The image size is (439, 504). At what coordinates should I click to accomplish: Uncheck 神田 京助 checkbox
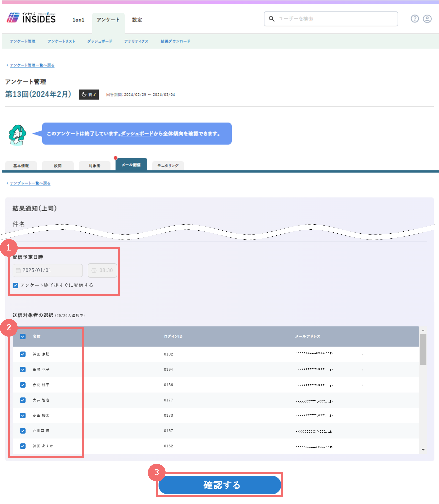pos(23,354)
